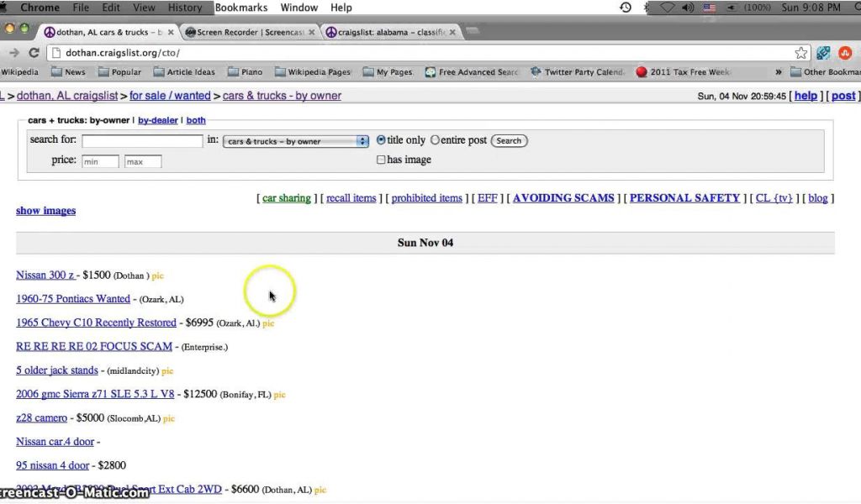
Task: Open 2011 Tax Free Week bookmark
Action: click(683, 72)
